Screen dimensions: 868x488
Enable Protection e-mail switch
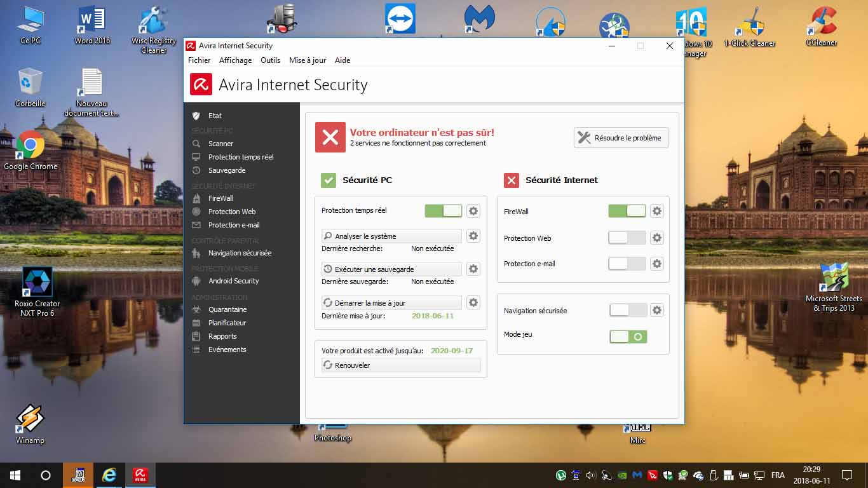[627, 263]
